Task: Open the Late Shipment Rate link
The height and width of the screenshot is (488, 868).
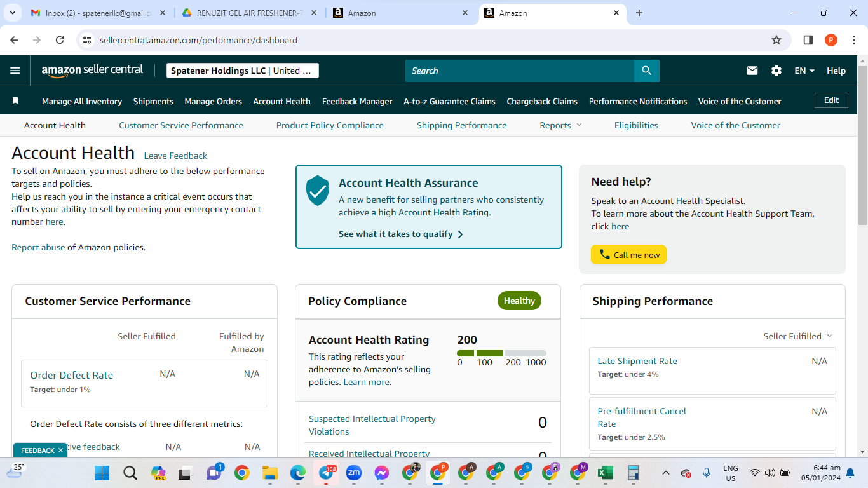Action: tap(637, 361)
